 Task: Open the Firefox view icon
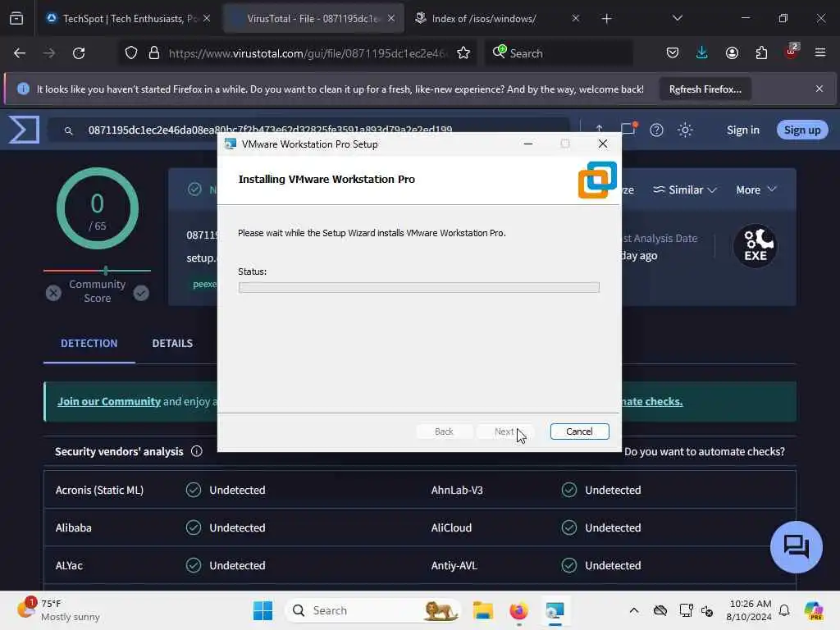point(16,18)
